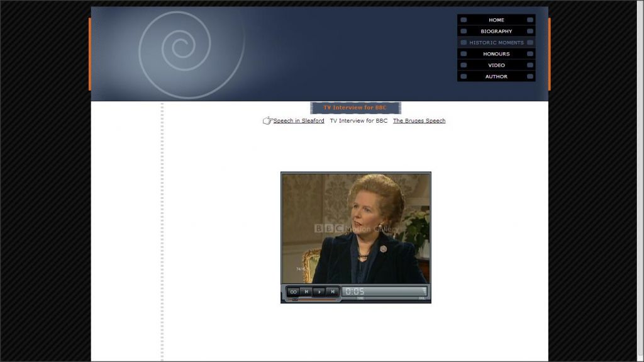This screenshot has height=362, width=644.
Task: Open the Home navigation item
Action: coord(496,20)
